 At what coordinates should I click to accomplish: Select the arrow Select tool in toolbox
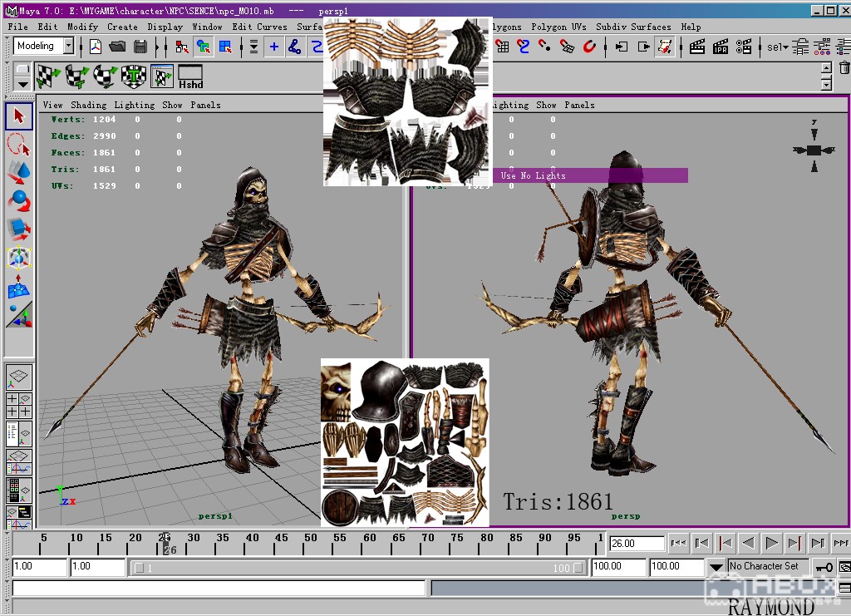pos(19,116)
